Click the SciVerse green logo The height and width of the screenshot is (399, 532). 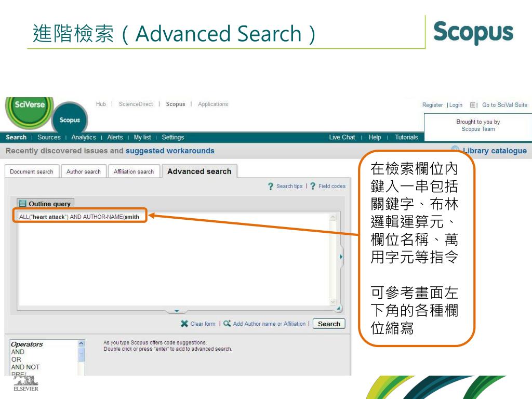point(30,112)
